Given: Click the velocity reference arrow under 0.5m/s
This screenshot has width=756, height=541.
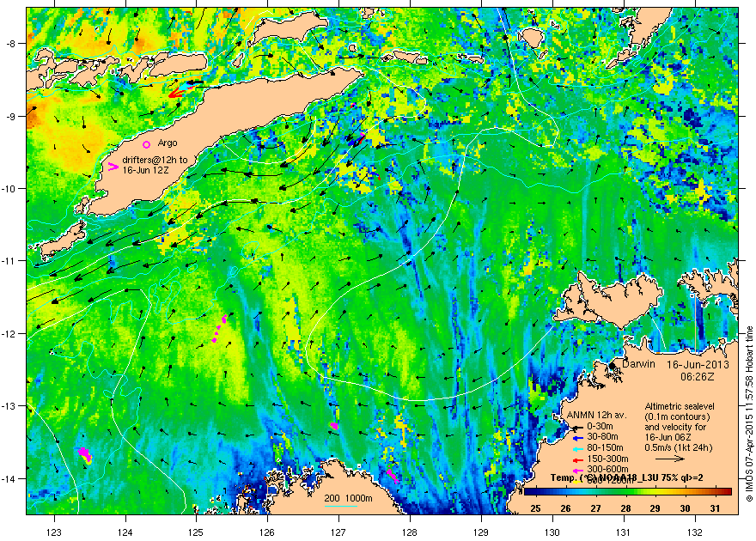Looking at the screenshot, I should (670, 459).
